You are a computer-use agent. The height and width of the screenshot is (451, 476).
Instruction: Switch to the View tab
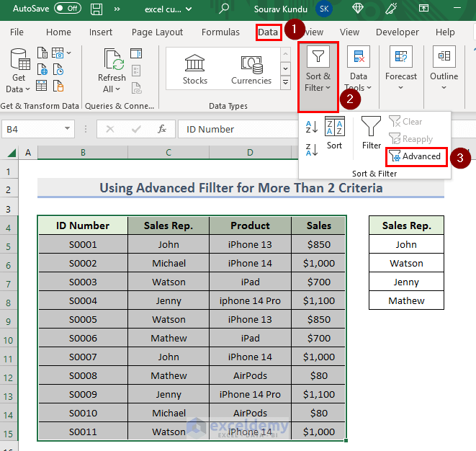[x=349, y=32]
